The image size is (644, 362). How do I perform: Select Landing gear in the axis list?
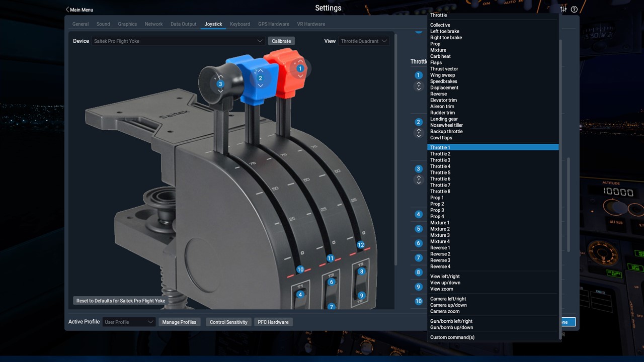pyautogui.click(x=444, y=119)
